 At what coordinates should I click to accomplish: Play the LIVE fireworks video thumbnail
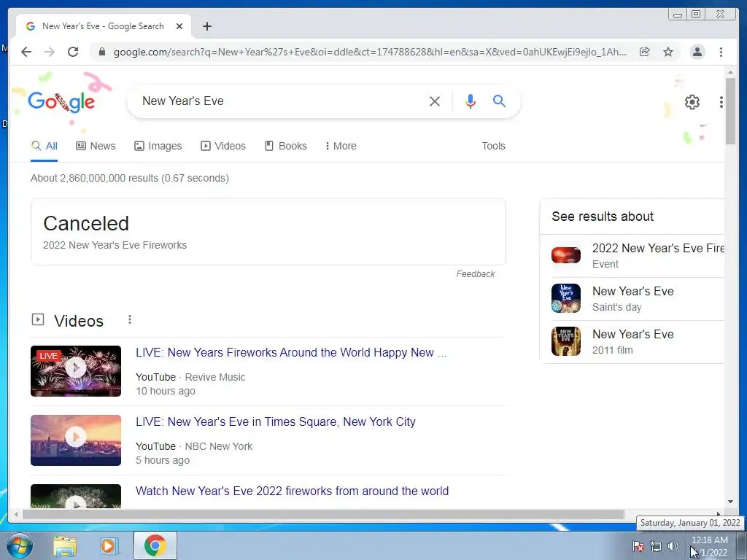76,371
